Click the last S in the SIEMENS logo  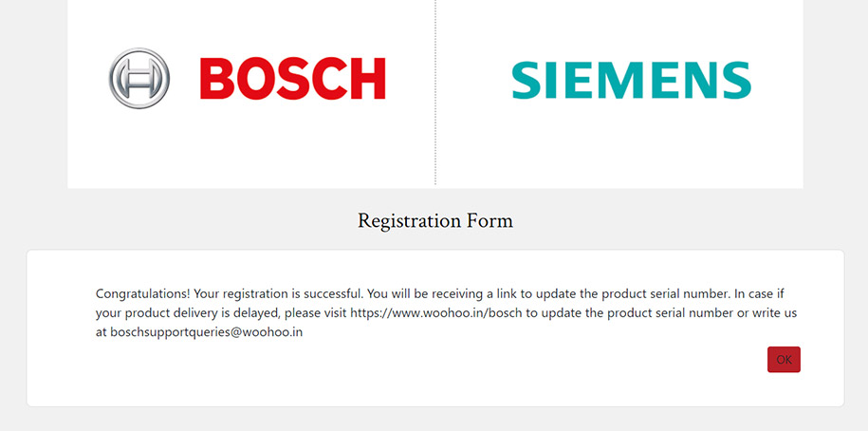[734, 81]
